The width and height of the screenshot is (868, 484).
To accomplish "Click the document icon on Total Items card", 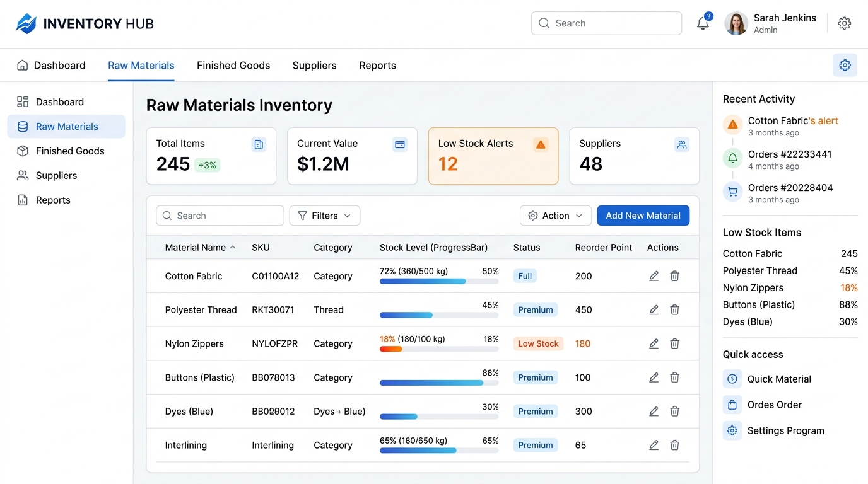I will (259, 144).
